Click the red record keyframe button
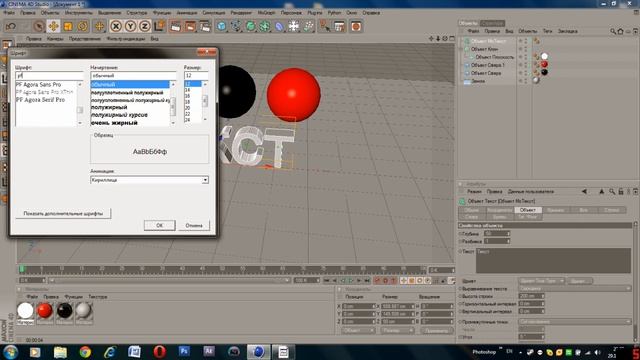Viewport: 640px width, 360px height. click(x=378, y=280)
